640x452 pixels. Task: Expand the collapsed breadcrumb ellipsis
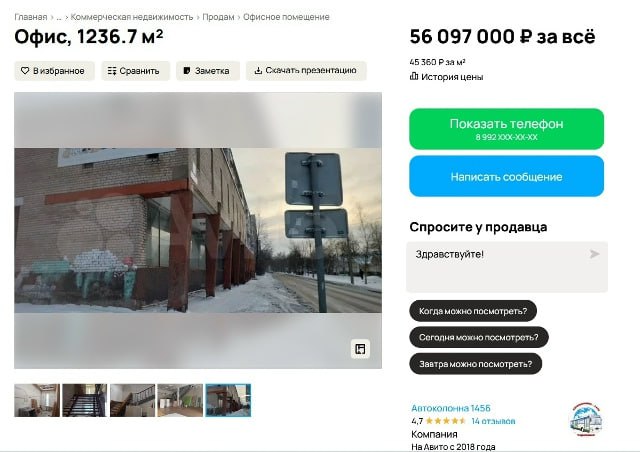pos(59,17)
